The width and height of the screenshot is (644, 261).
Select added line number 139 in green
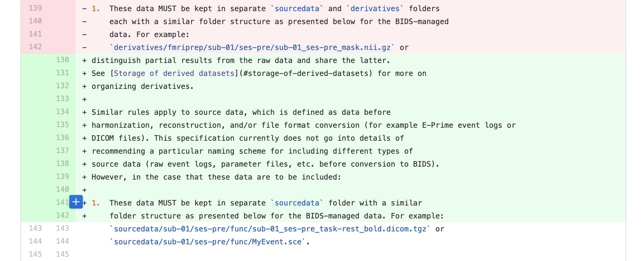click(x=62, y=176)
